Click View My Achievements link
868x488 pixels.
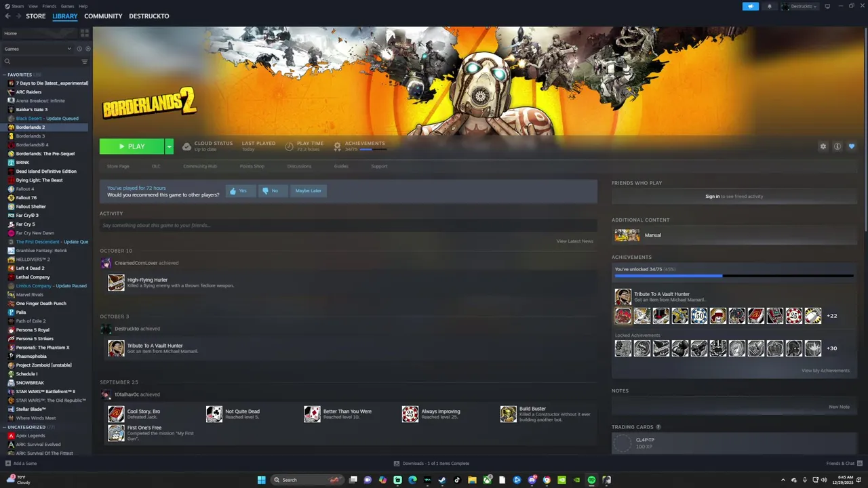pos(825,371)
